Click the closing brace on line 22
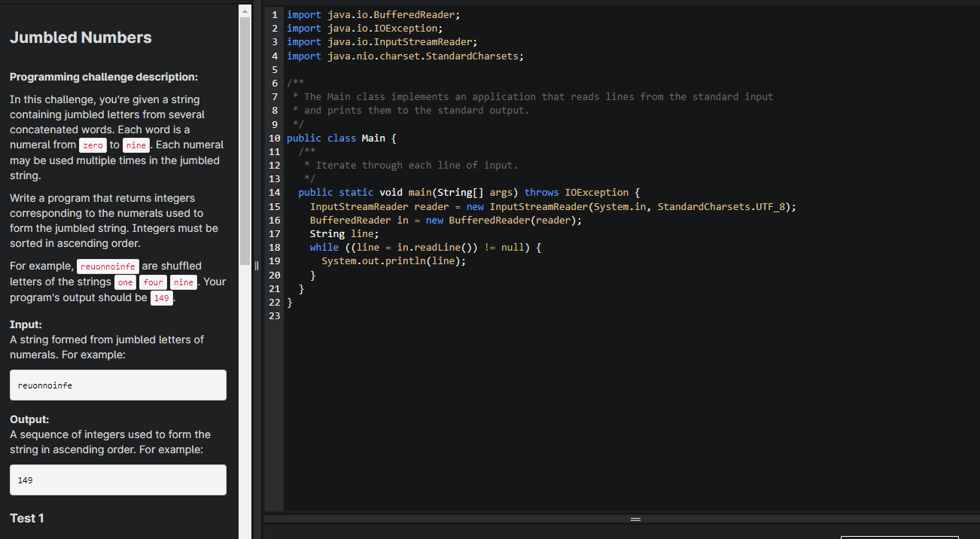This screenshot has height=539, width=980. pyautogui.click(x=289, y=302)
